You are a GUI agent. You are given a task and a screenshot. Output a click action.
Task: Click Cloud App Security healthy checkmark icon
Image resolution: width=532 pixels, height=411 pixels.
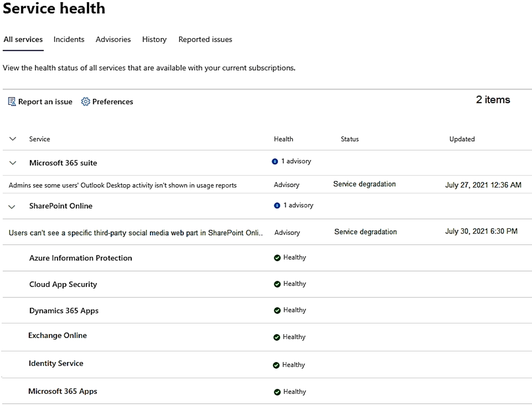tap(277, 284)
